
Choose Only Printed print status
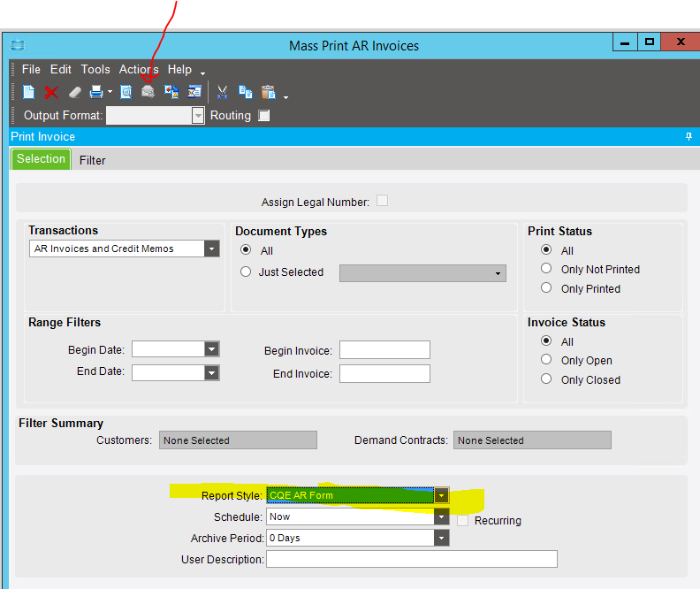(x=546, y=287)
